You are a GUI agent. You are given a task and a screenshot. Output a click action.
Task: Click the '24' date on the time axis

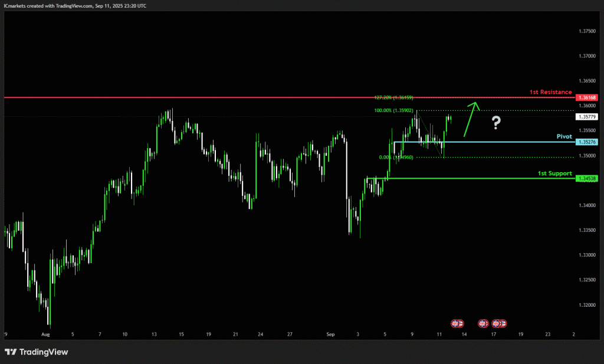click(x=260, y=335)
